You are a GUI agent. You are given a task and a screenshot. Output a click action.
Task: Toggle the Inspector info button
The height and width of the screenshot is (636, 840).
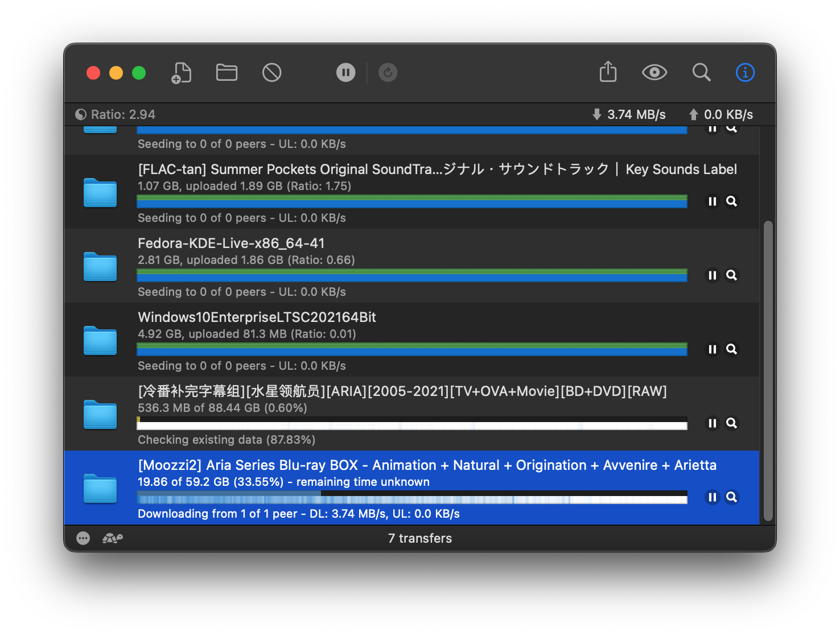point(745,72)
